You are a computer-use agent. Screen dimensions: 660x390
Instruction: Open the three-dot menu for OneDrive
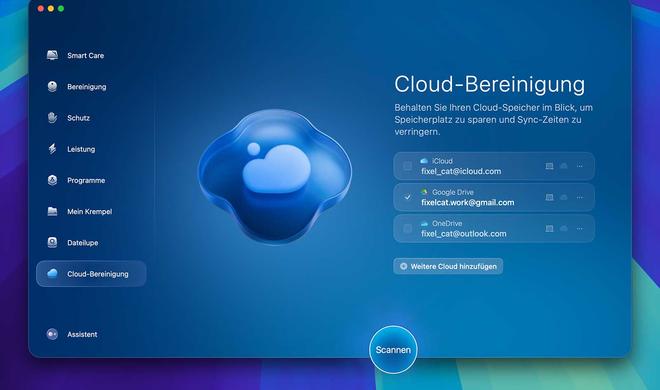pos(580,228)
